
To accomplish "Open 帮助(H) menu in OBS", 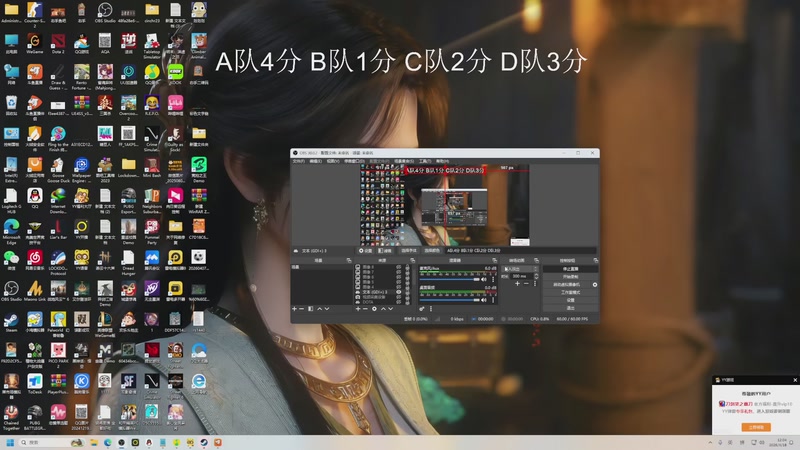I will click(442, 161).
